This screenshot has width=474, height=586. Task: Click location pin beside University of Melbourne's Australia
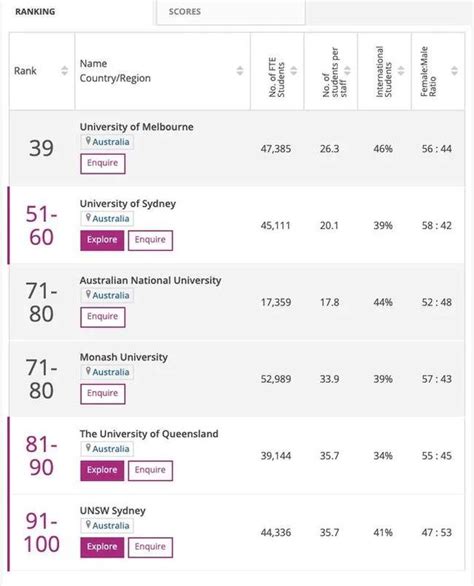click(x=88, y=141)
